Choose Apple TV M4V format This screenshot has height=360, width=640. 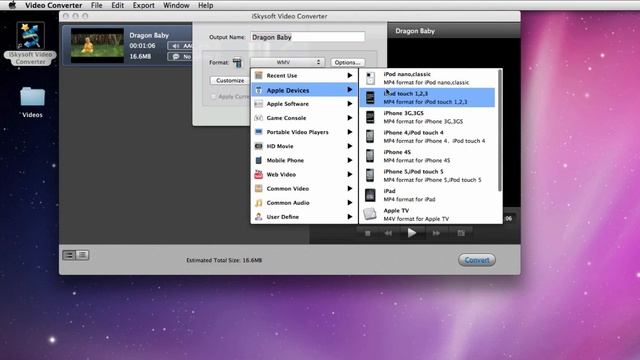pyautogui.click(x=427, y=214)
